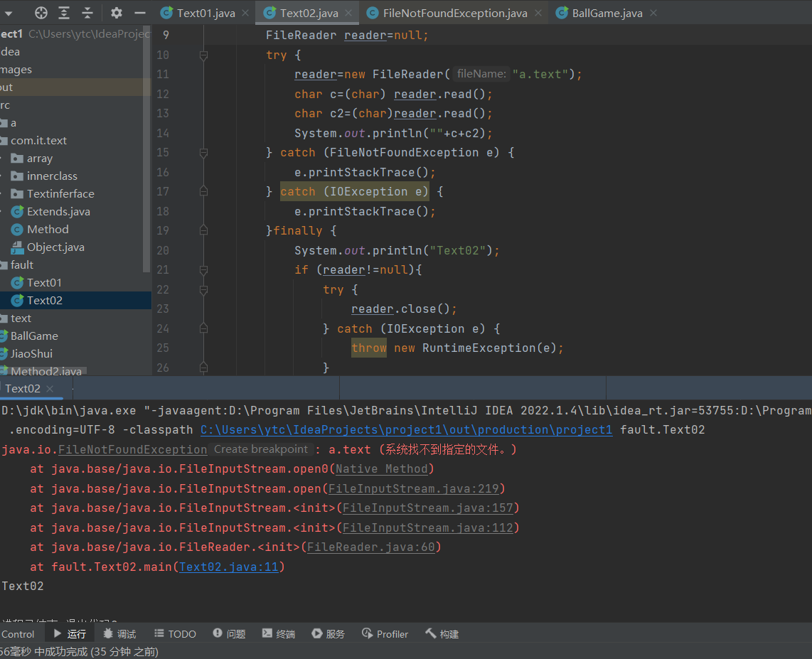Click line number 9 in the gutter
This screenshot has height=659, width=812.
click(166, 36)
